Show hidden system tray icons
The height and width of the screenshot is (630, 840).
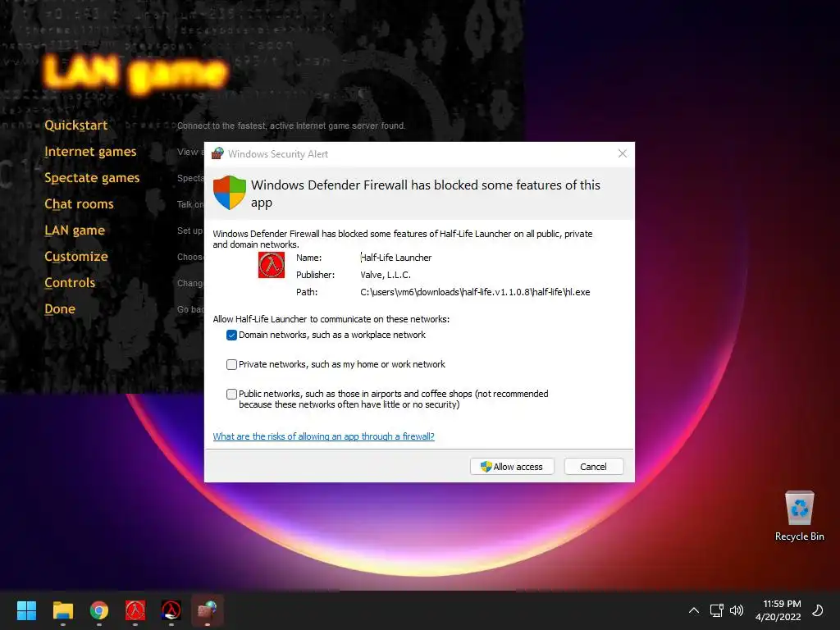pos(694,610)
